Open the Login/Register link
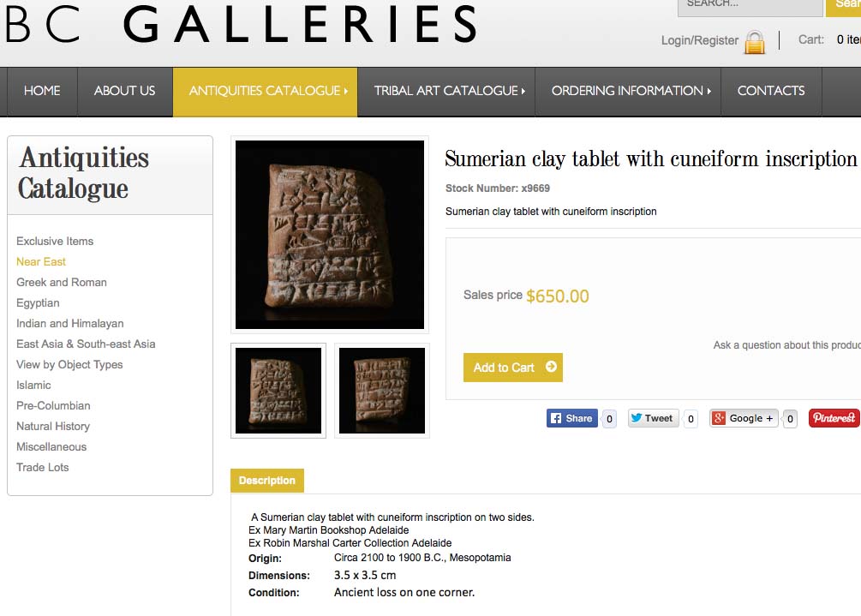This screenshot has width=861, height=616. point(699,40)
